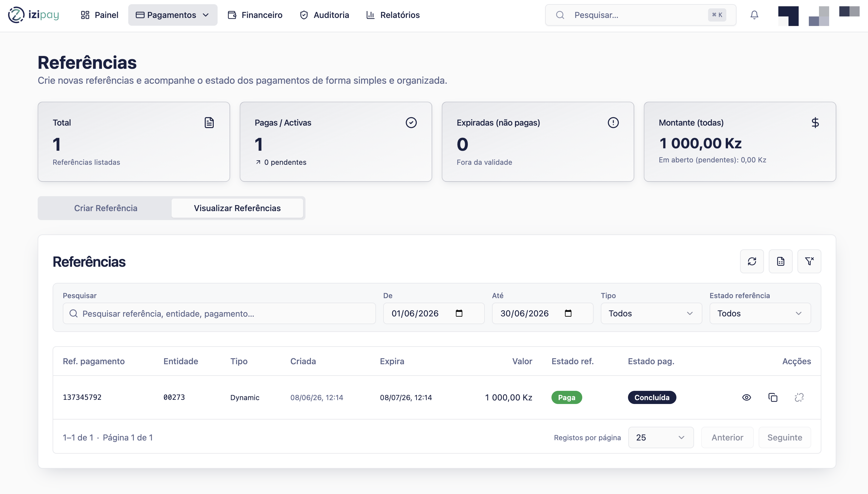Change Registos por página from 25

tap(661, 437)
